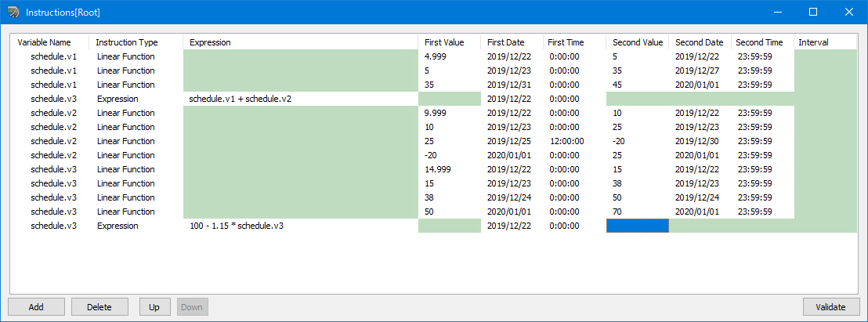Click the Second Value cell '38'
The height and width of the screenshot is (322, 868).
pos(637,183)
